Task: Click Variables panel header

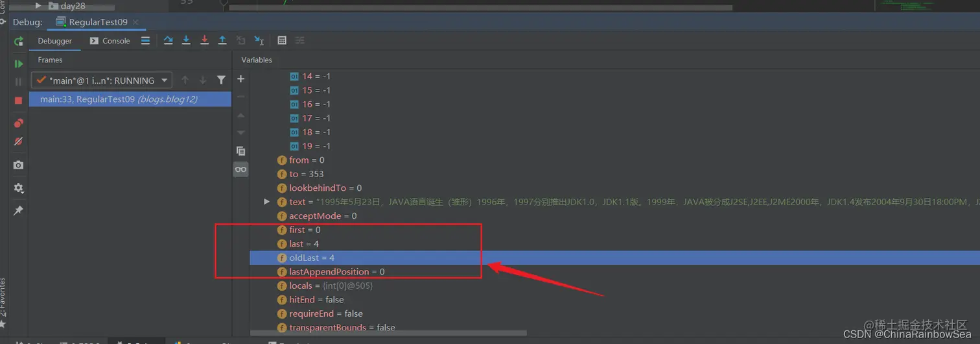Action: point(257,60)
